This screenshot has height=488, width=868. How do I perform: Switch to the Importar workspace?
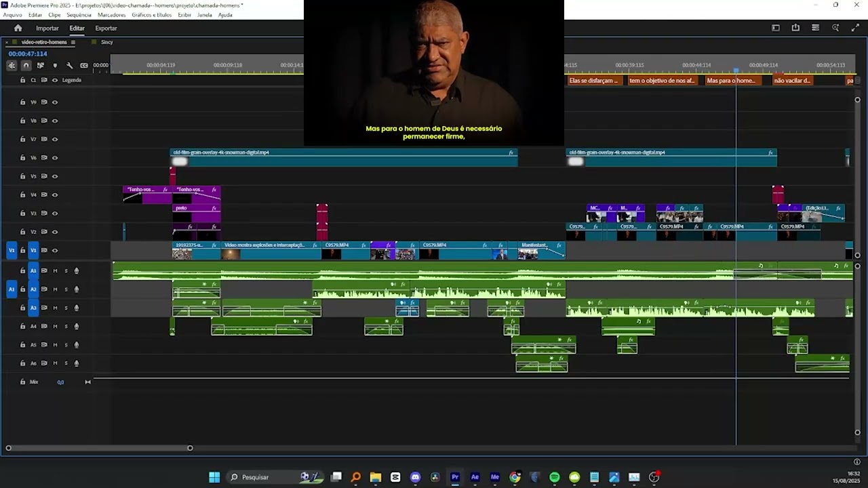pos(47,28)
